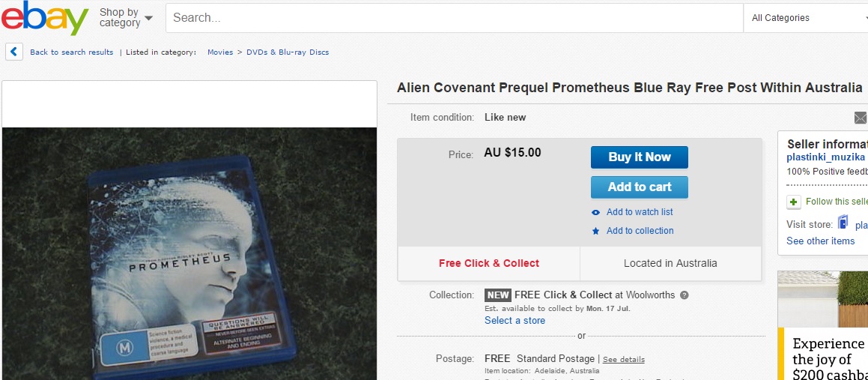Screen dimensions: 868x380
Task: Open seller plastinki_muzika profile
Action: (x=825, y=157)
